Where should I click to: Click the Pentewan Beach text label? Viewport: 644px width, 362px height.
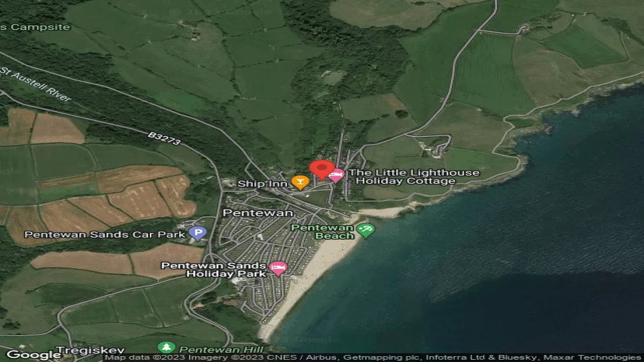323,232
